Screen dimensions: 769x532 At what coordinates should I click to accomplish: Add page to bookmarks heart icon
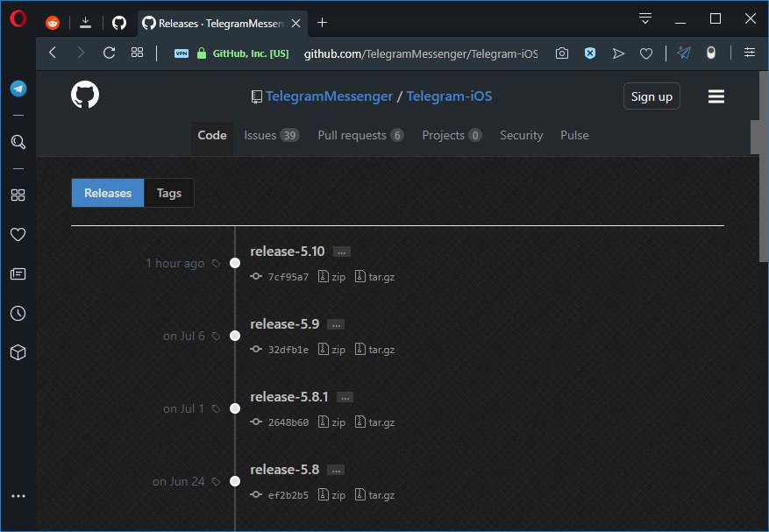(646, 53)
